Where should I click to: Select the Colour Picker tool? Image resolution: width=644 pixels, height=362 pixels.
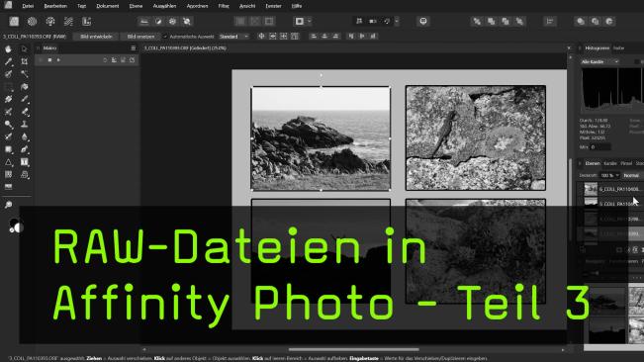pos(8,61)
